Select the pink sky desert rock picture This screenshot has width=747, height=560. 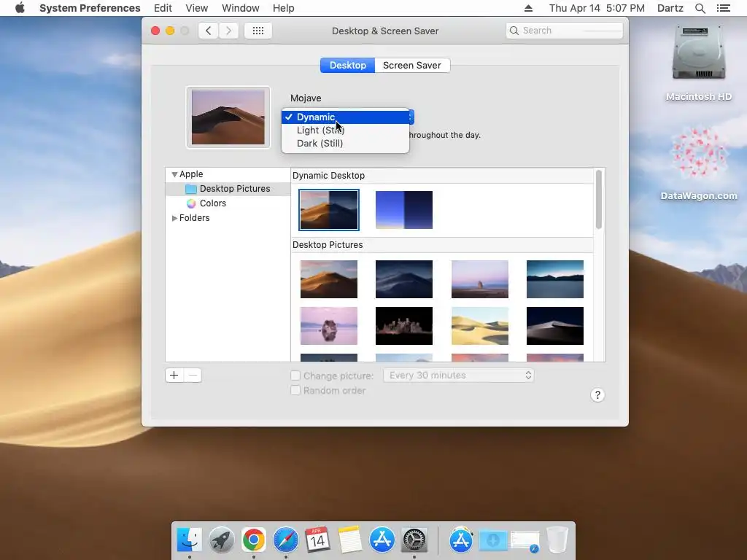point(480,279)
